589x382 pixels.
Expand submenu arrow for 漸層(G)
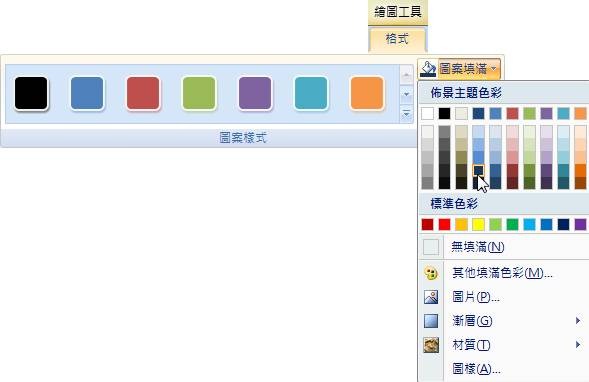(x=578, y=320)
